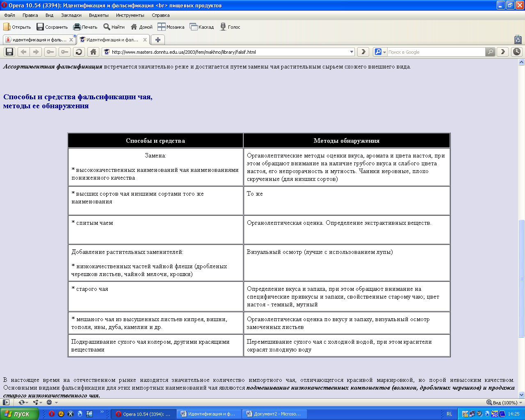
Task: Open the Закладки menu
Action: pyautogui.click(x=71, y=15)
